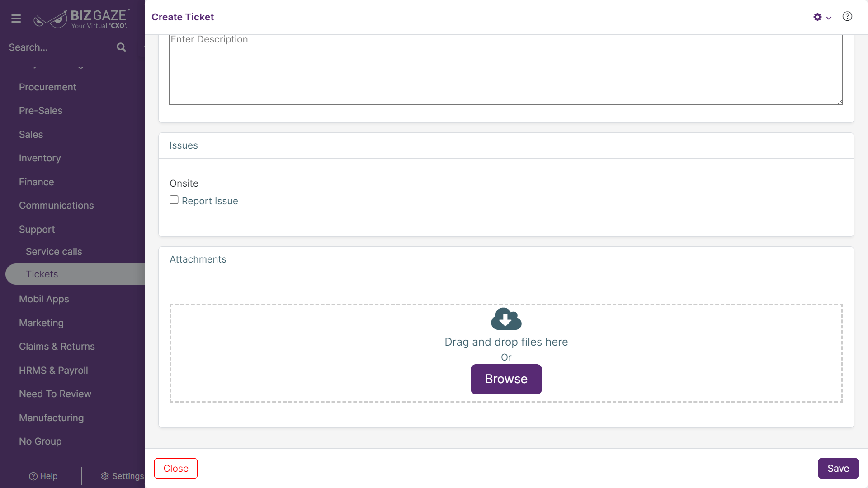Open the Inventory menu
Screen dimensions: 868x488
point(40,158)
